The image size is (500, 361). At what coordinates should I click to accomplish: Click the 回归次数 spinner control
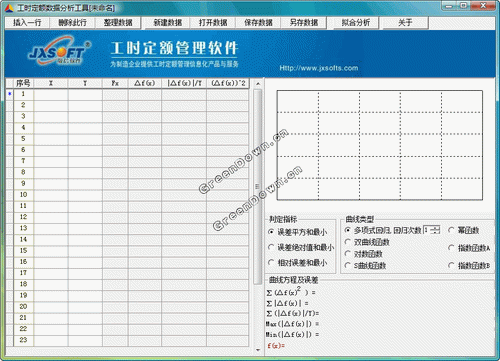(432, 230)
